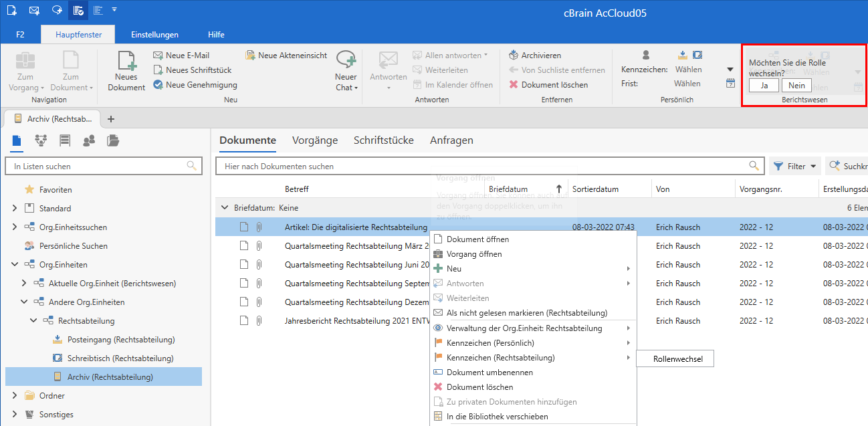Click the In Listen suchen field

97,166
